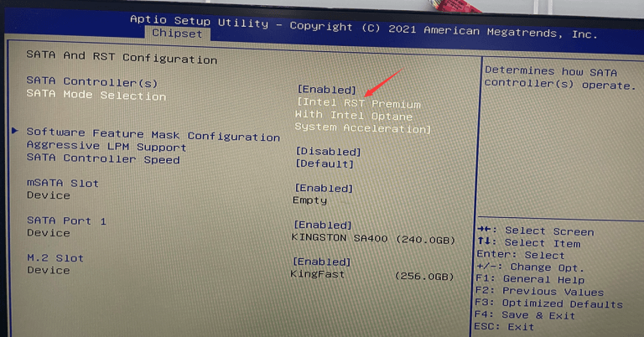
Task: Click KINGSTON SA400 device name
Action: 340,238
